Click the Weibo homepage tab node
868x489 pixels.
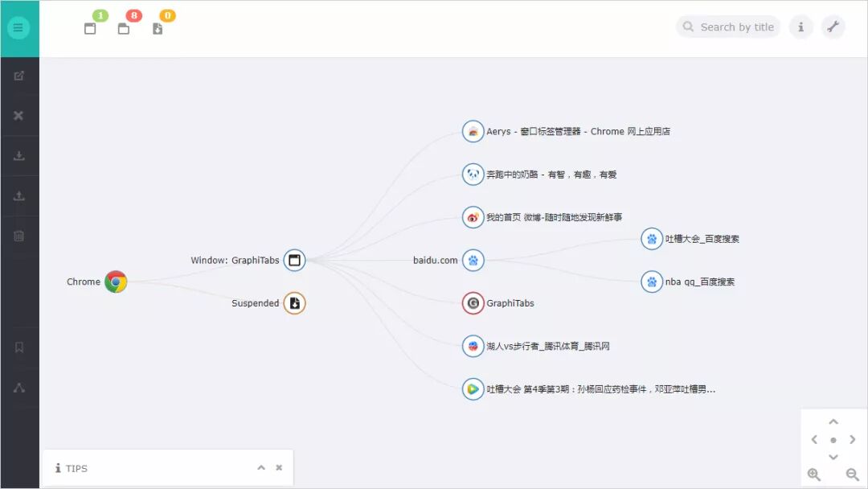(x=473, y=217)
